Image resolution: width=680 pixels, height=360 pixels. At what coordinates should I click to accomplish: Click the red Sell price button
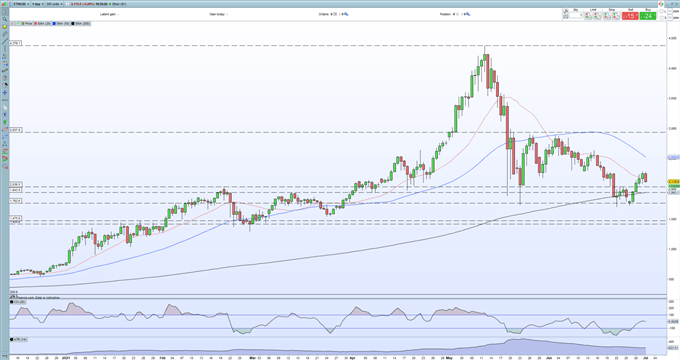630,16
